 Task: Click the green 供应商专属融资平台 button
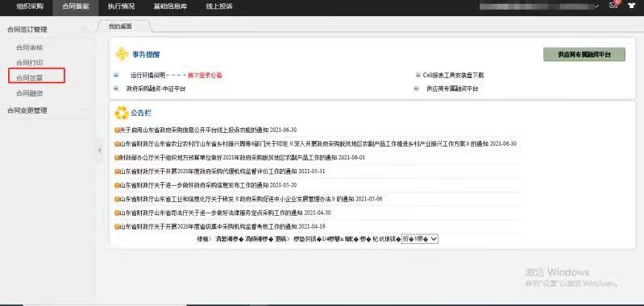[x=584, y=55]
